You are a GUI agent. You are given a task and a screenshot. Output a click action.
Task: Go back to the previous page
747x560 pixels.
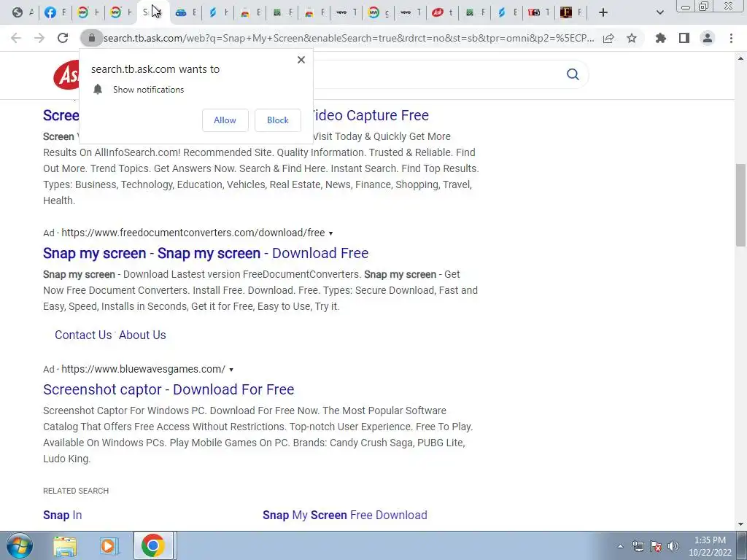point(16,38)
